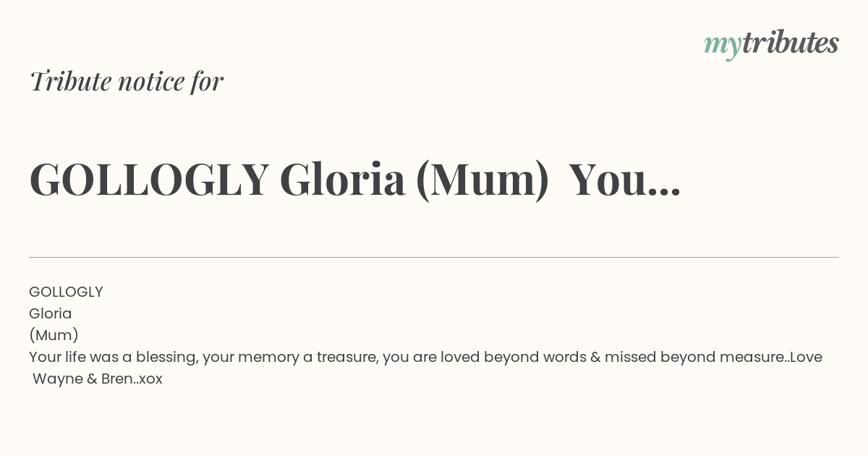
Task: Select the small "(Mum)" body line
Action: [x=54, y=335]
